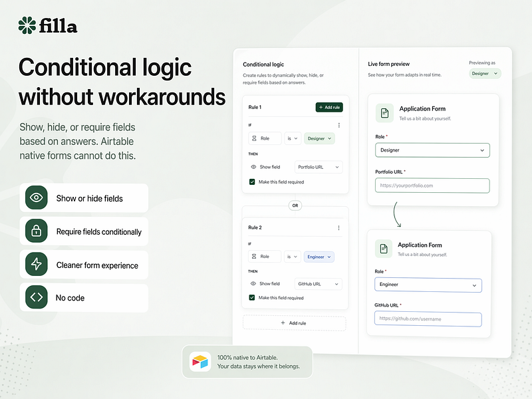Click the Role field selector in Rule 2
Viewport: 532px width, 399px height.
point(264,257)
